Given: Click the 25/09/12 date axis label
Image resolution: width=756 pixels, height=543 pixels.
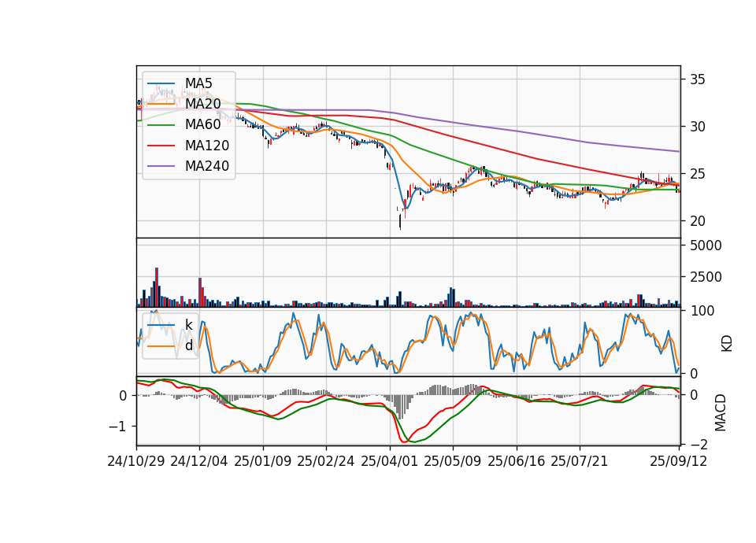Looking at the screenshot, I should point(678,461).
